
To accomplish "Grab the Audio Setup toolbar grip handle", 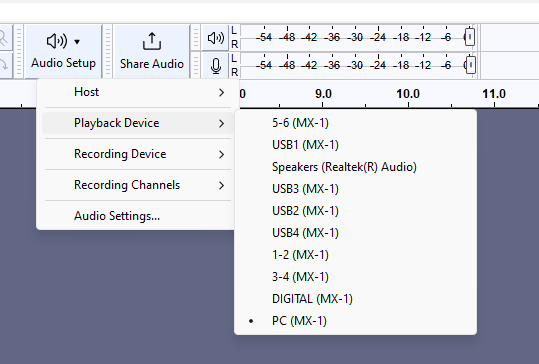I will coord(19,52).
